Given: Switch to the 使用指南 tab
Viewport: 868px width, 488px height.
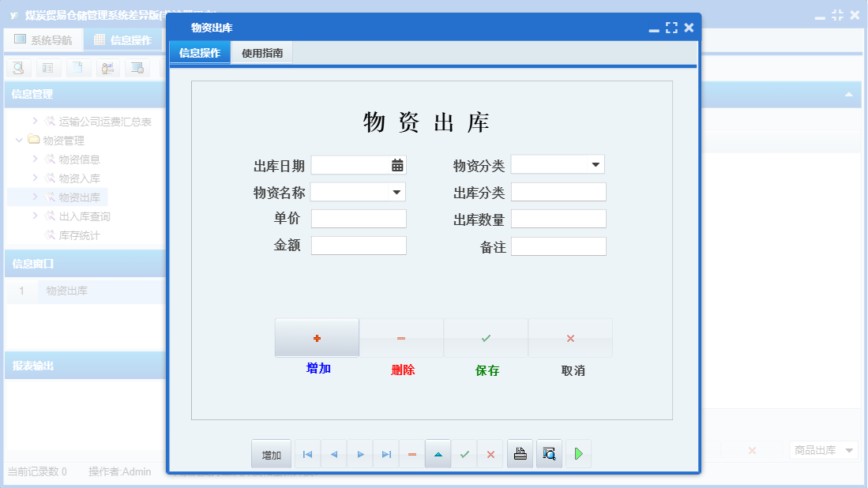Looking at the screenshot, I should [261, 53].
